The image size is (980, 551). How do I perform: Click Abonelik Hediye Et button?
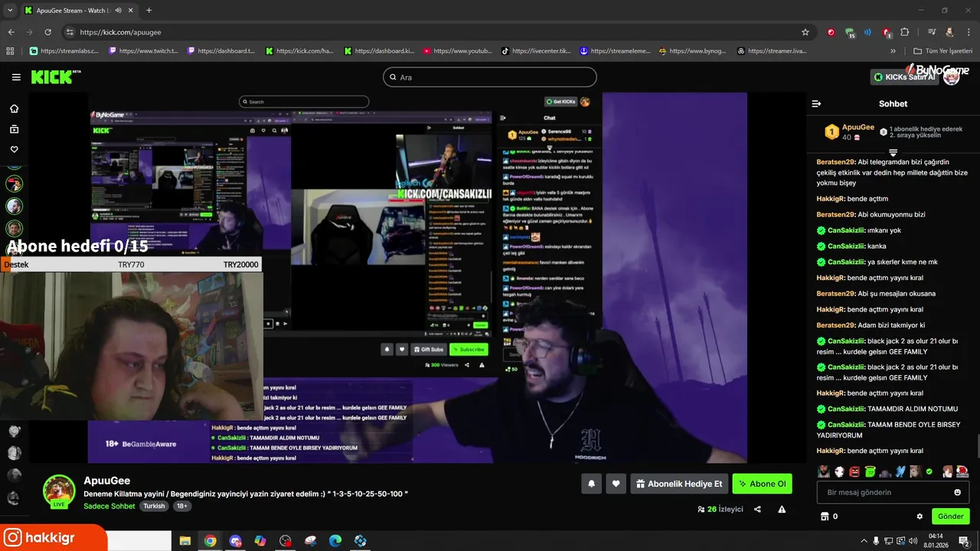[x=679, y=484]
